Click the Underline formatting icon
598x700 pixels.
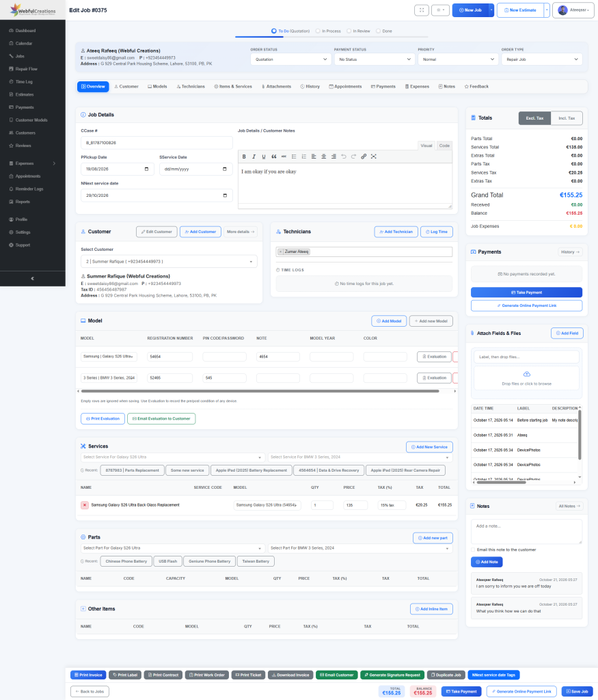(x=264, y=157)
